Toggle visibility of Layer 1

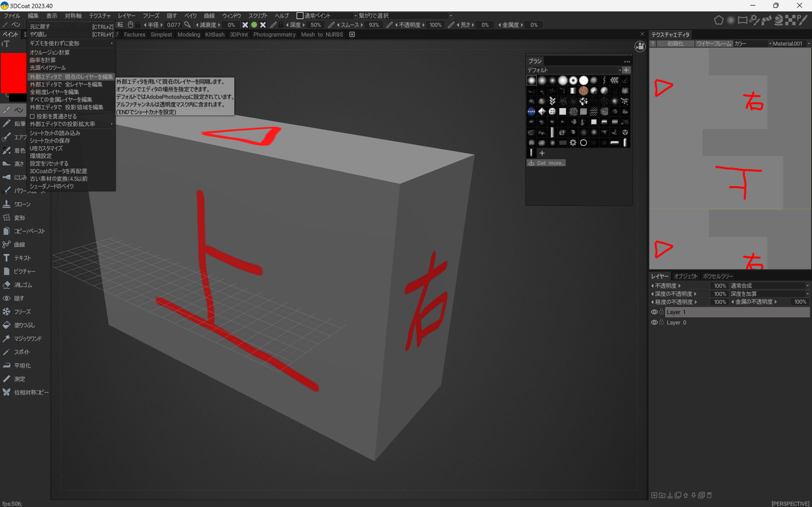[654, 312]
